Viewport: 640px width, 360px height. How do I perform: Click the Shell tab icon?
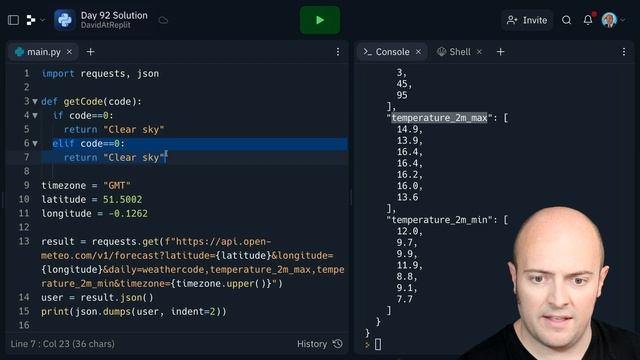441,52
